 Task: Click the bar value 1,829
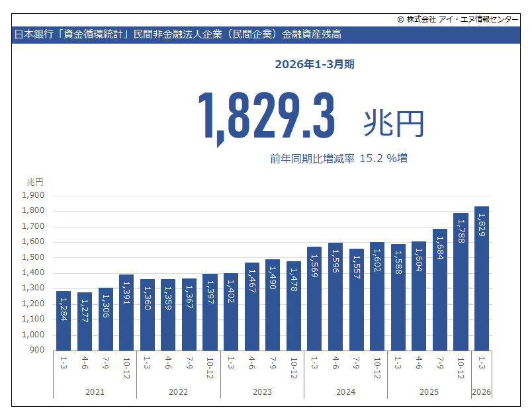coord(482,225)
